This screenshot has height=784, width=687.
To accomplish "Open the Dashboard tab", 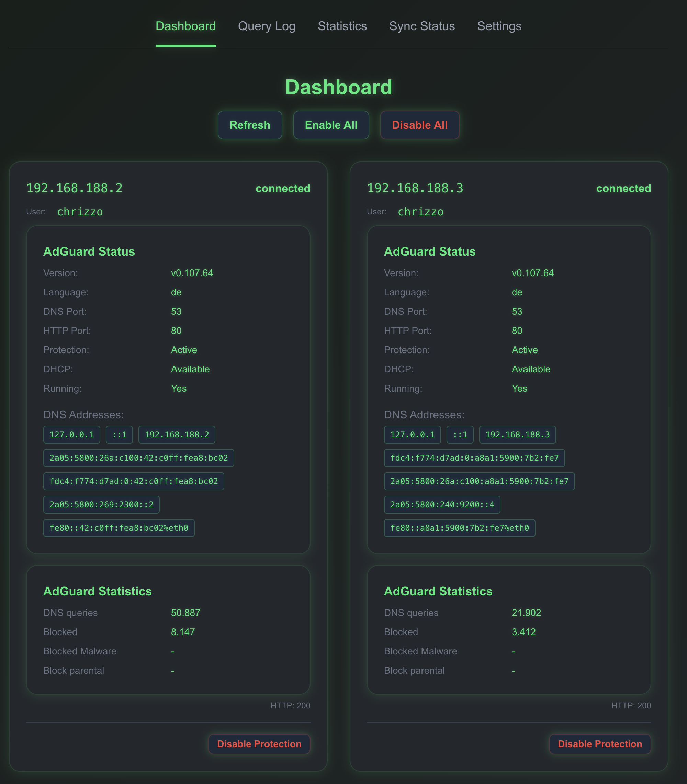I will [x=185, y=26].
